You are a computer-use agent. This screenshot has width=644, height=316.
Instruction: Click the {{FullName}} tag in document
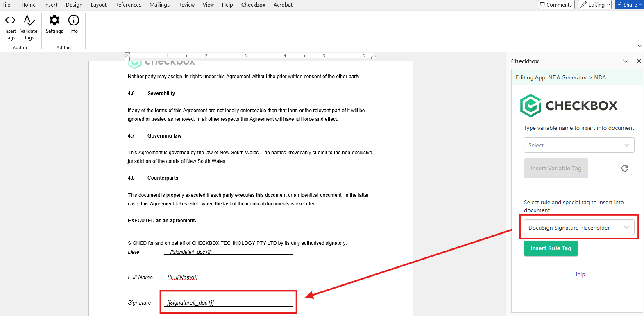(x=183, y=278)
